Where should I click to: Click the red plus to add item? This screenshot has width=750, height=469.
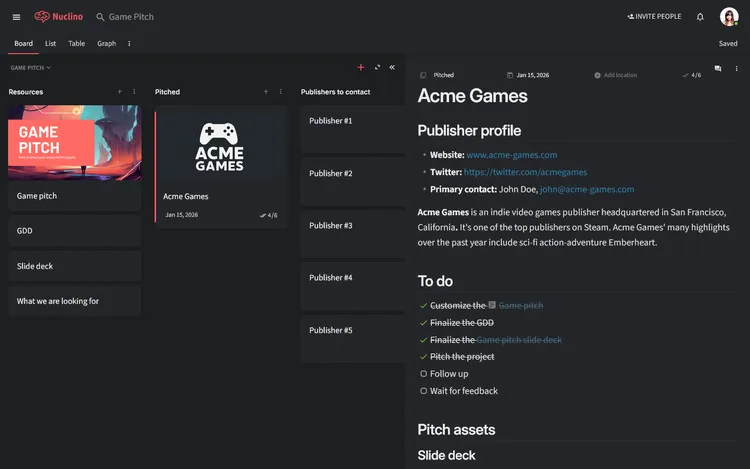click(361, 67)
